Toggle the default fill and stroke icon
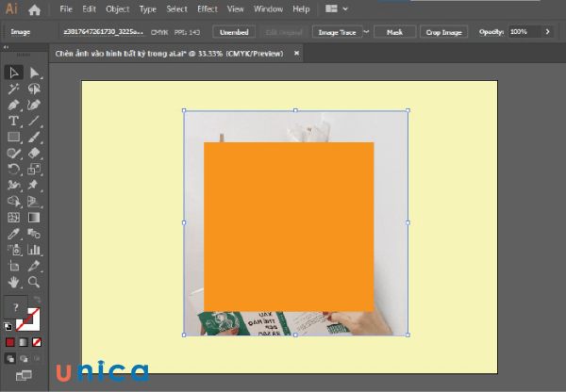Viewport: 566px width, 392px height. (9, 324)
